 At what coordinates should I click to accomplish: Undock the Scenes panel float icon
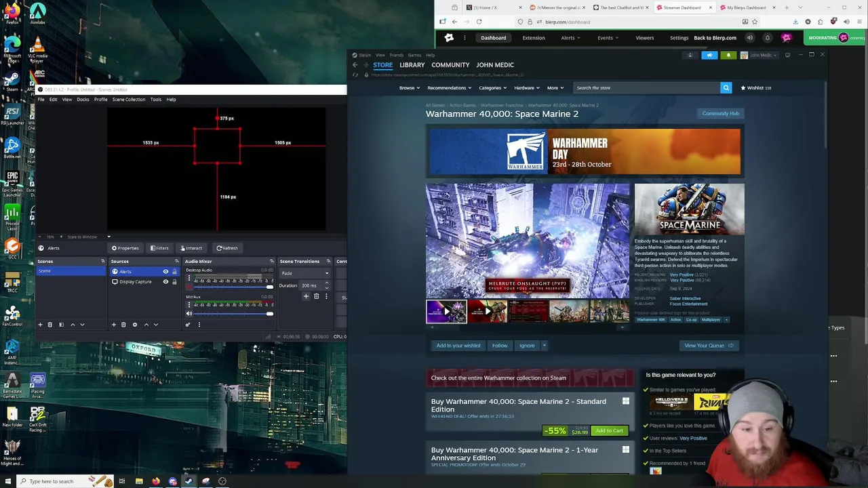102,262
